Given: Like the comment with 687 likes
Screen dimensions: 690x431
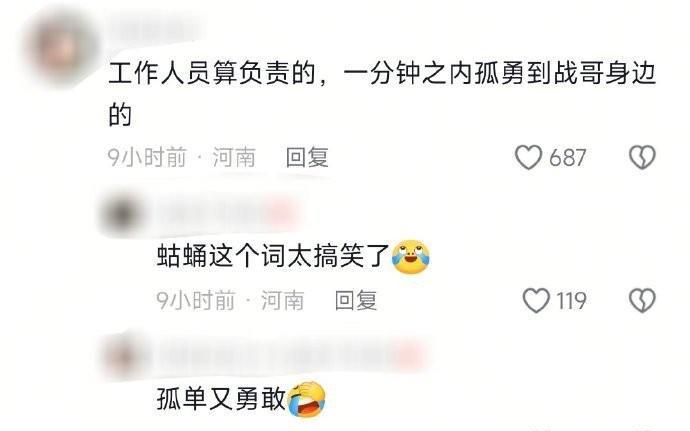Looking at the screenshot, I should coord(528,157).
